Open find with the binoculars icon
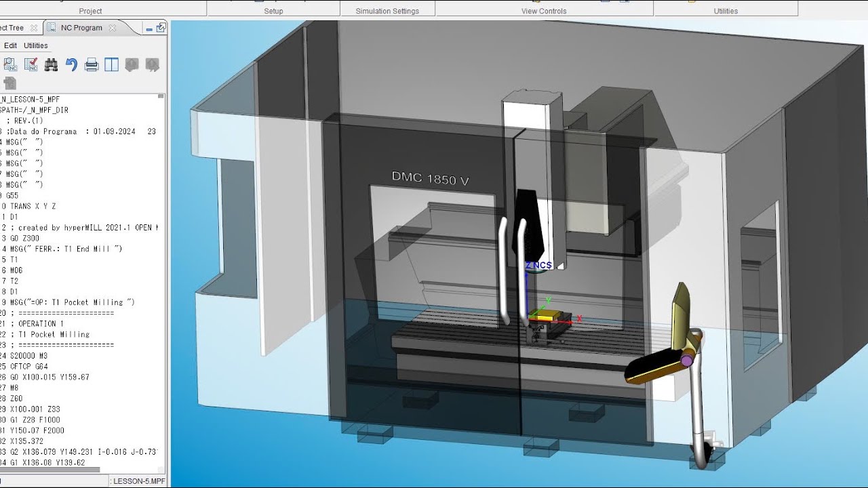The width and height of the screenshot is (868, 488). pos(51,64)
